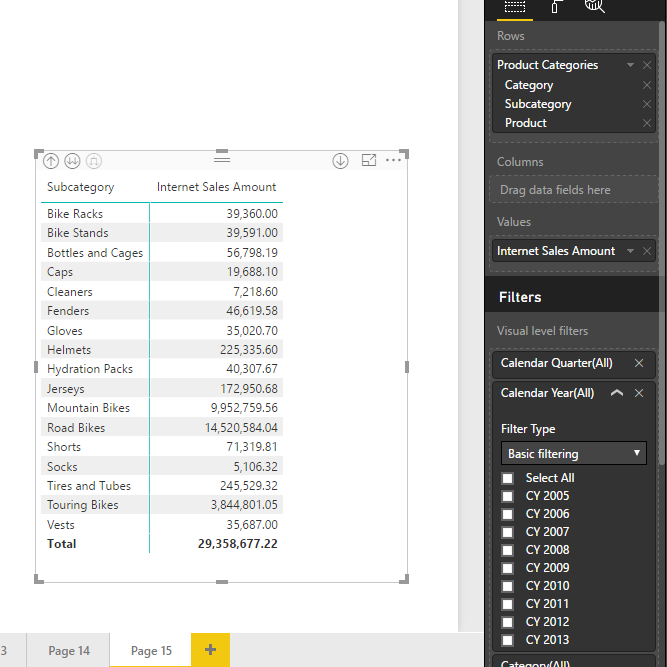This screenshot has height=667, width=667.
Task: Check the CY 2005 checkbox
Action: pyautogui.click(x=507, y=496)
